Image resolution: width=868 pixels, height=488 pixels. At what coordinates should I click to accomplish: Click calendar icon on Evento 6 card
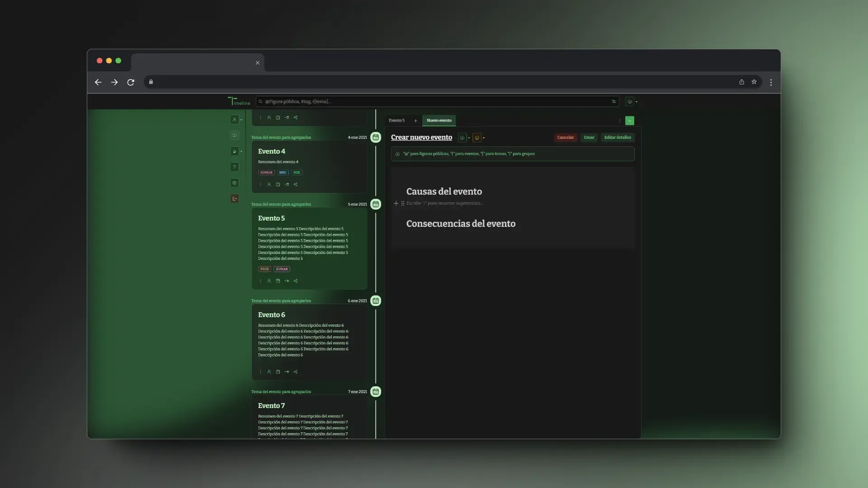coord(278,372)
